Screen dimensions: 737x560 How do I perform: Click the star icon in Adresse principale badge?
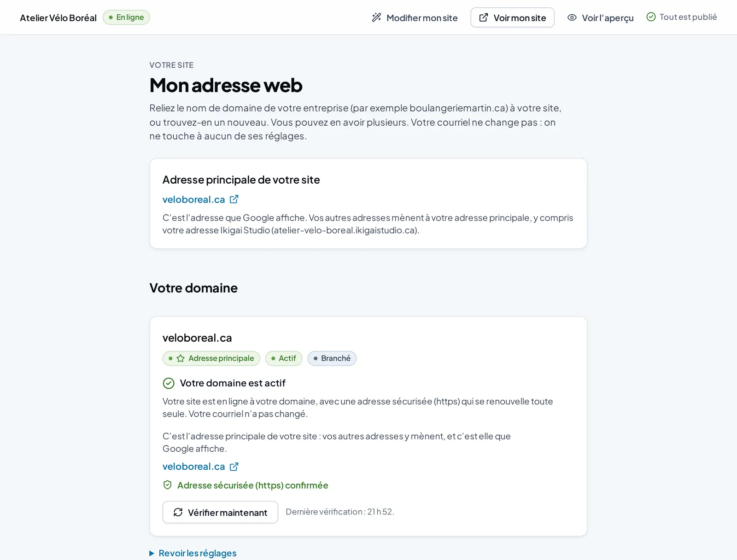181,358
